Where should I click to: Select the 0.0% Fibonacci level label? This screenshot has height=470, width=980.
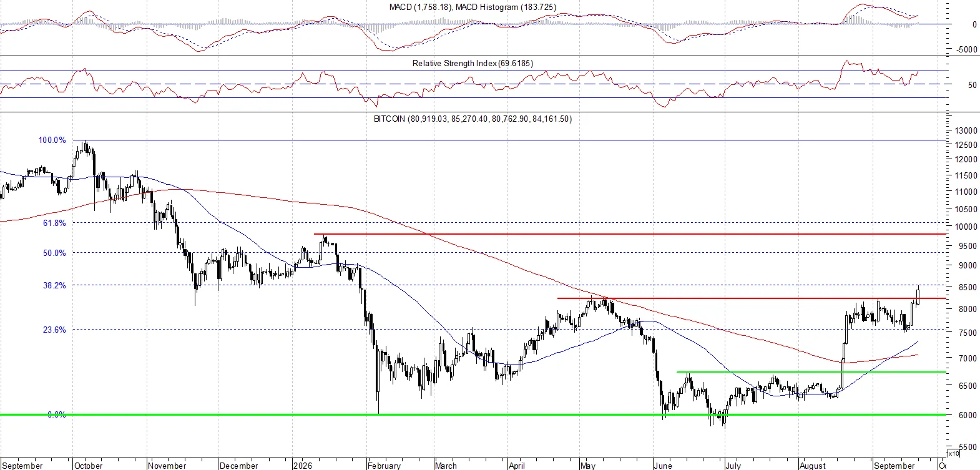[56, 414]
